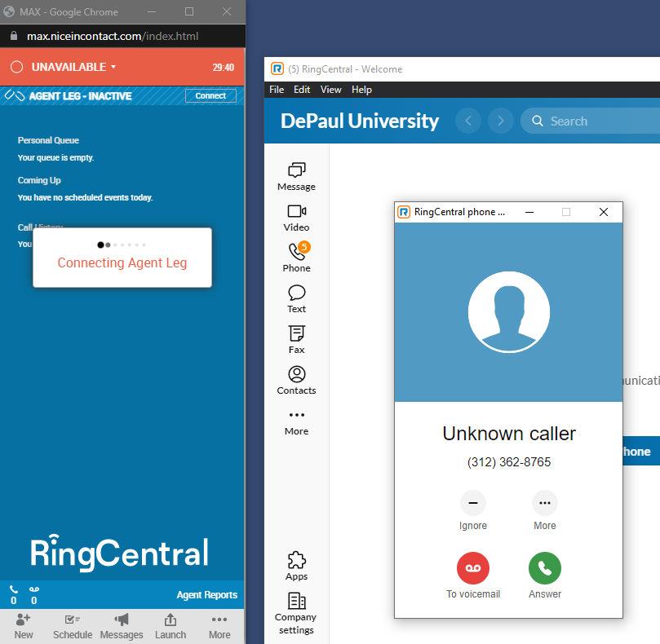This screenshot has height=644, width=660.
Task: Open the Video section in sidebar
Action: coord(296,217)
